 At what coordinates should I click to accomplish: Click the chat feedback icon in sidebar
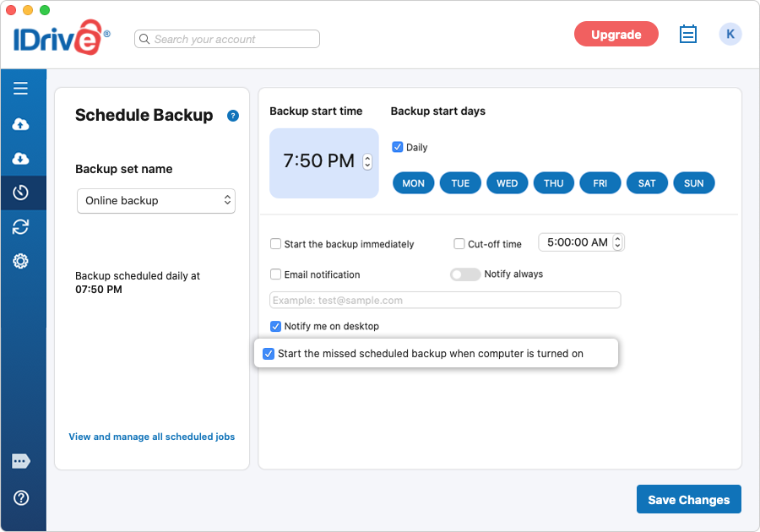point(21,461)
